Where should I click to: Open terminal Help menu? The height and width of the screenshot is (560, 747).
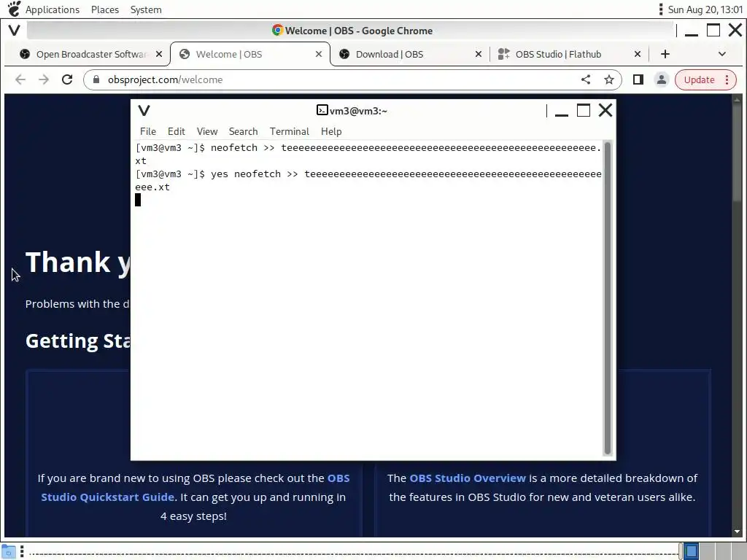coord(331,131)
